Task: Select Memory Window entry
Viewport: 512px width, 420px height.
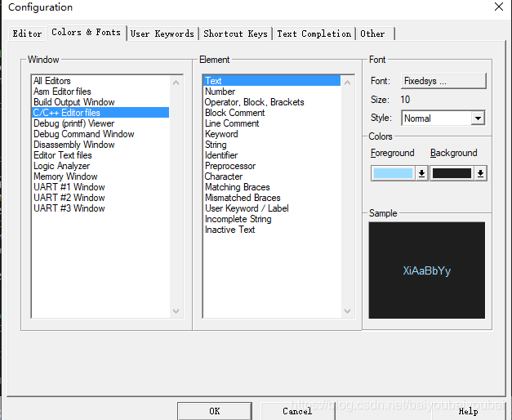Action: click(100, 176)
